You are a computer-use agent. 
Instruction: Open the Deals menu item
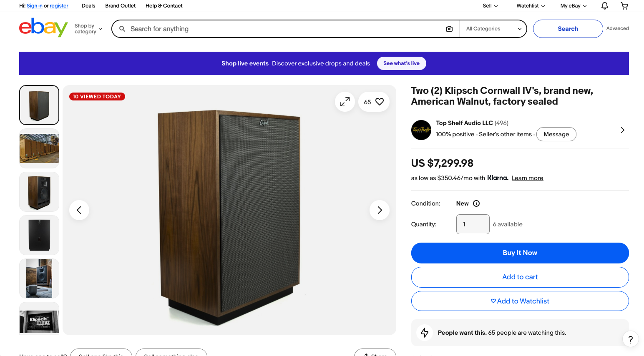pyautogui.click(x=88, y=6)
